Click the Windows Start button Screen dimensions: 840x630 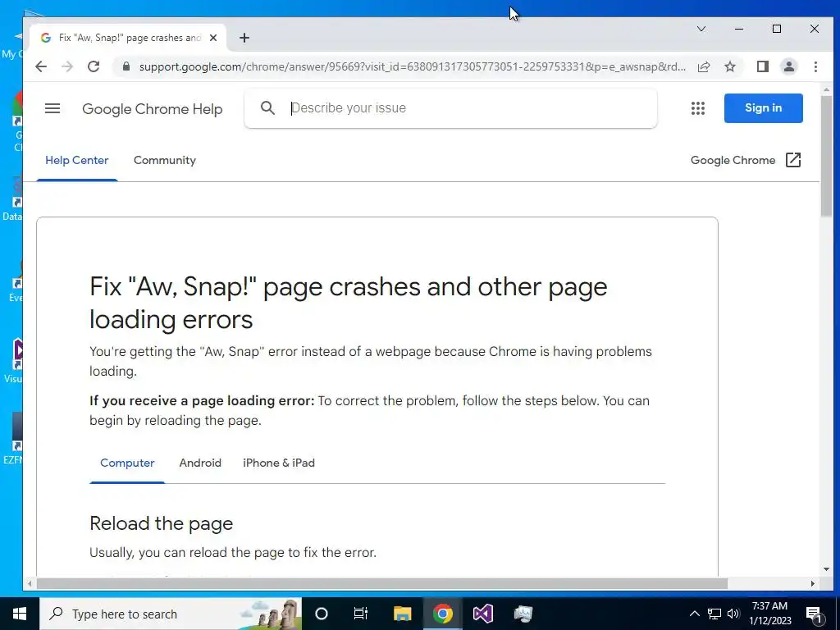20,614
